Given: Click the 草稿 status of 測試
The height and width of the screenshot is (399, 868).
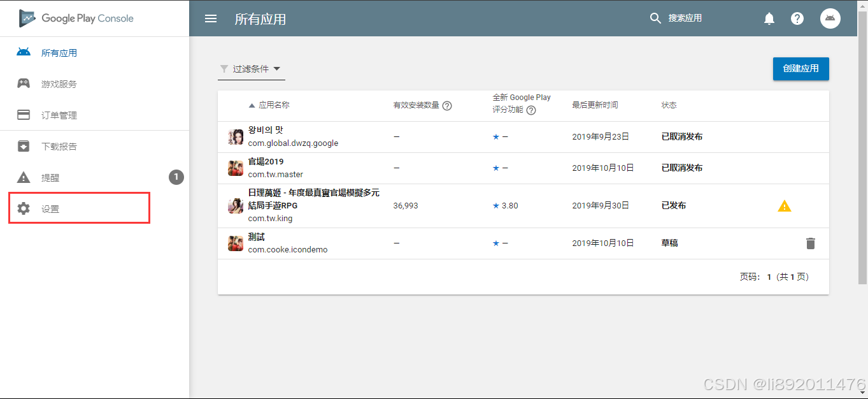Looking at the screenshot, I should (669, 243).
